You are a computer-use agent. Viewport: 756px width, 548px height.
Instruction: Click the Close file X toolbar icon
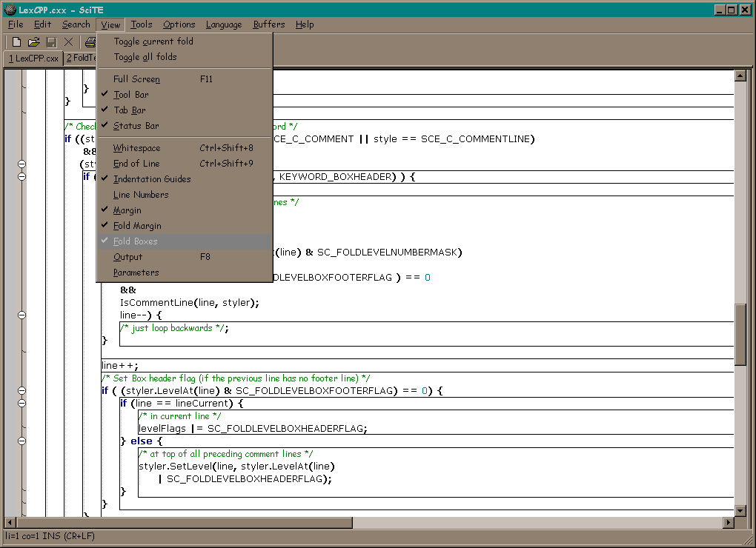[69, 42]
